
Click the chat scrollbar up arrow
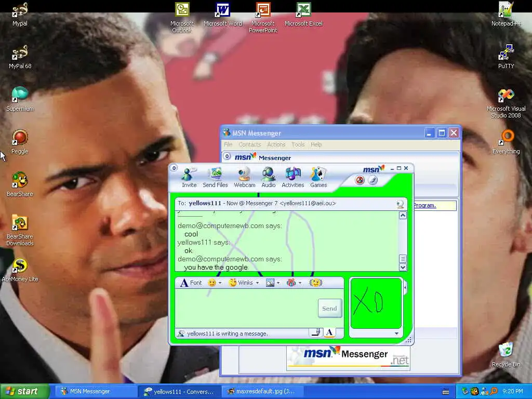[x=403, y=216]
